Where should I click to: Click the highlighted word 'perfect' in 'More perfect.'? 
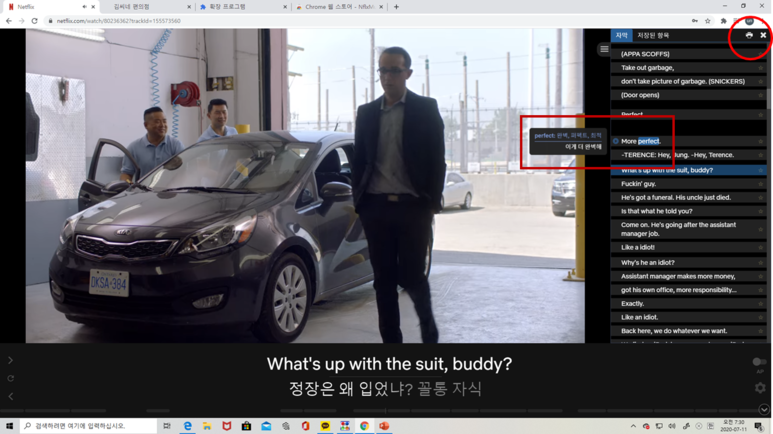click(648, 142)
